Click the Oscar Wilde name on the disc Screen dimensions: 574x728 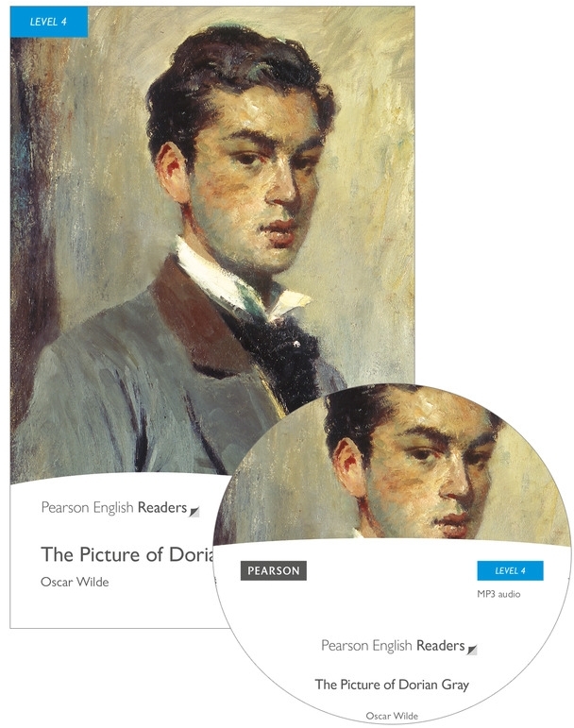point(392,716)
